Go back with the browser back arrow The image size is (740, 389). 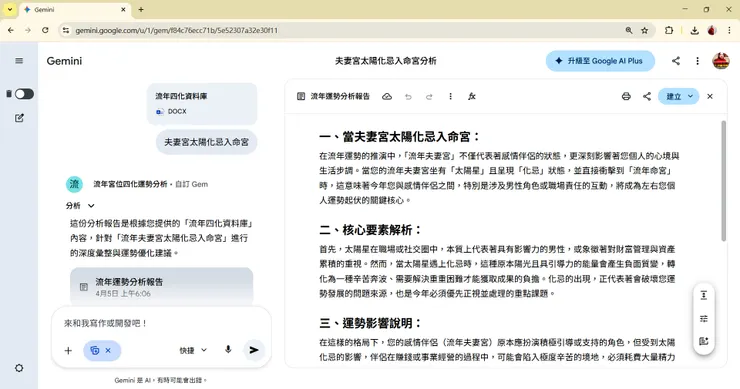(x=10, y=30)
